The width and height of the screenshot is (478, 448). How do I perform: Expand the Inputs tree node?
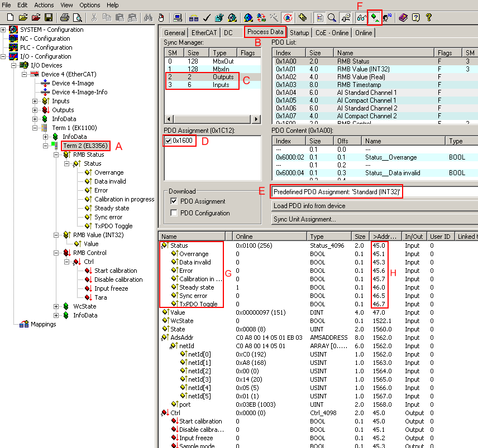[35, 101]
